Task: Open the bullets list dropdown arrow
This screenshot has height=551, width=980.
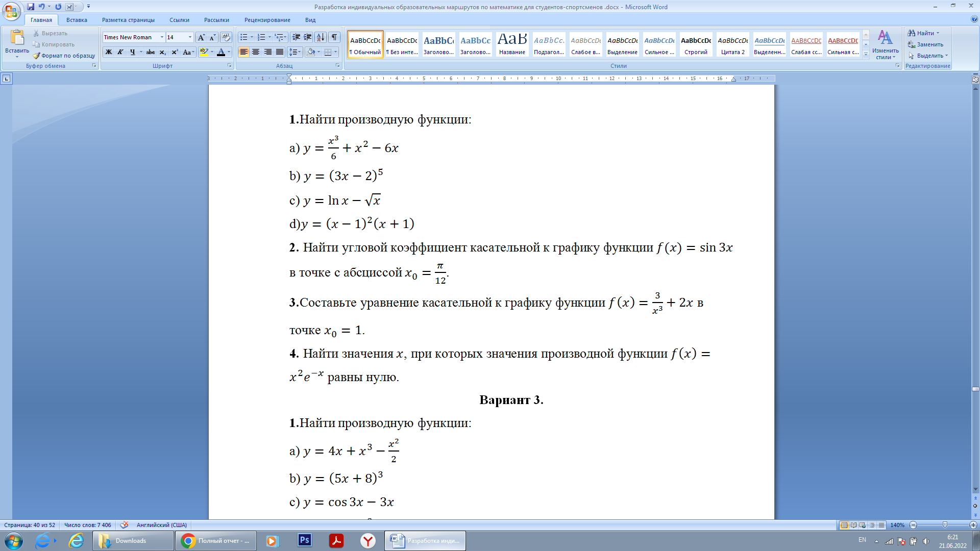Action: (x=252, y=37)
